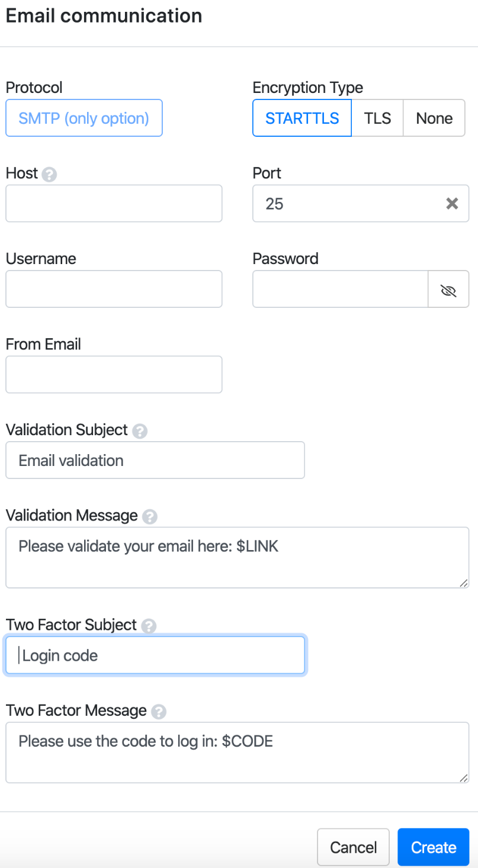Click the Two Factor Message help icon
This screenshot has height=868, width=478.
point(158,712)
